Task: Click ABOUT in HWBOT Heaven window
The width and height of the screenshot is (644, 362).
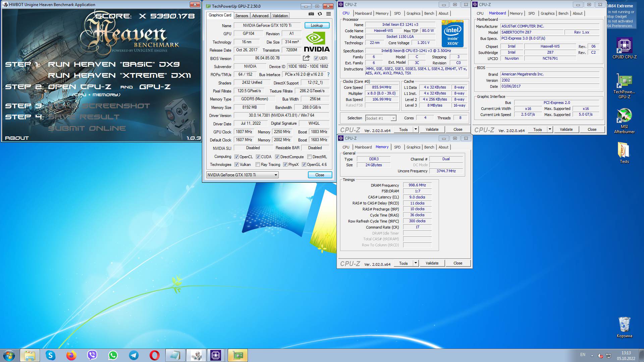Action: point(17,138)
